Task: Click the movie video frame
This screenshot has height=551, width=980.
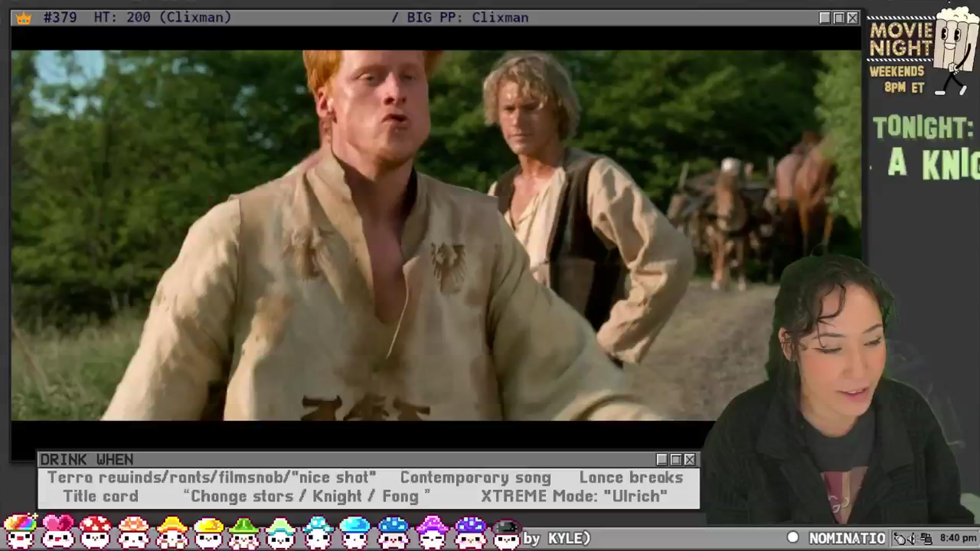Action: [436, 235]
